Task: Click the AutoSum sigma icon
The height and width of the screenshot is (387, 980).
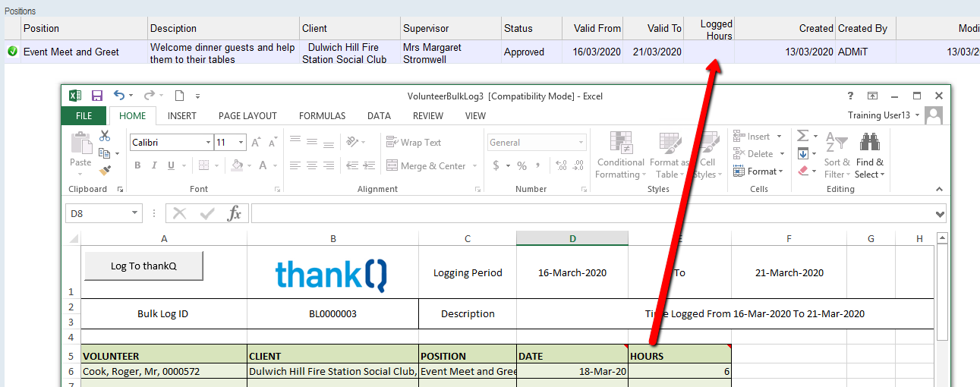Action: click(802, 136)
